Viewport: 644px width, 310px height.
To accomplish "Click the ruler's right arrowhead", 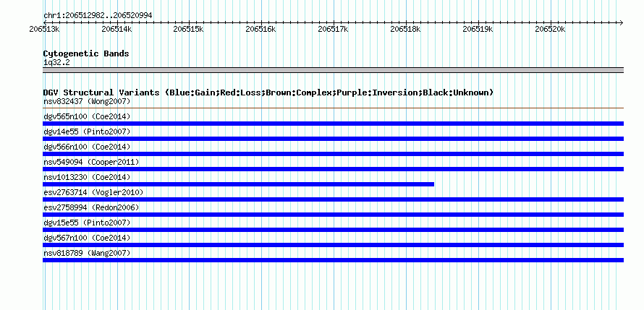I will [622, 22].
